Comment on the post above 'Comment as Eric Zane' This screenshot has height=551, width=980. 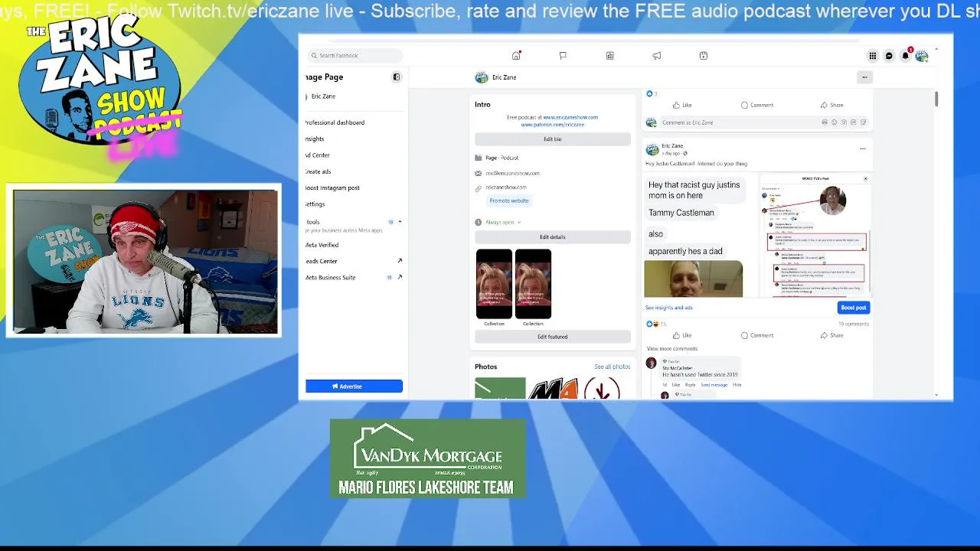coord(757,105)
